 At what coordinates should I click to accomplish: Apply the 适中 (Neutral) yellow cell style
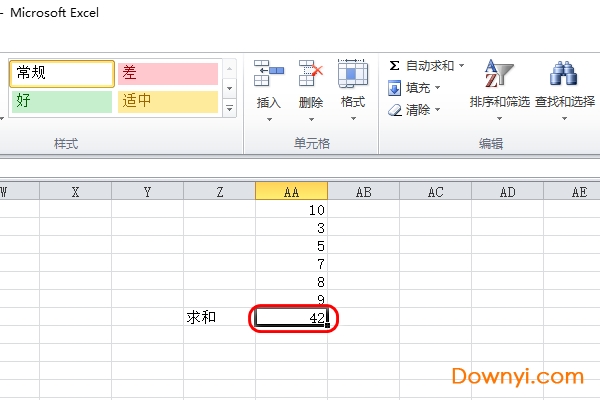coord(167,101)
